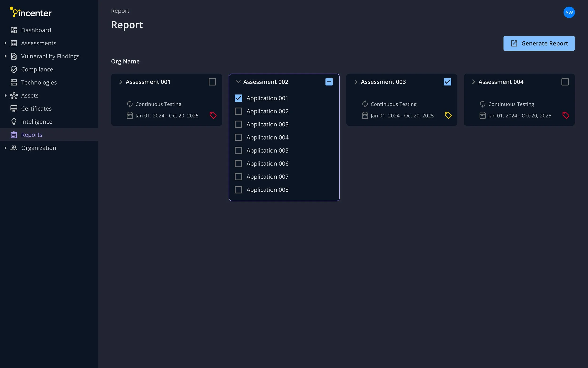Uncheck the Assessment 003 checkbox

click(x=447, y=82)
